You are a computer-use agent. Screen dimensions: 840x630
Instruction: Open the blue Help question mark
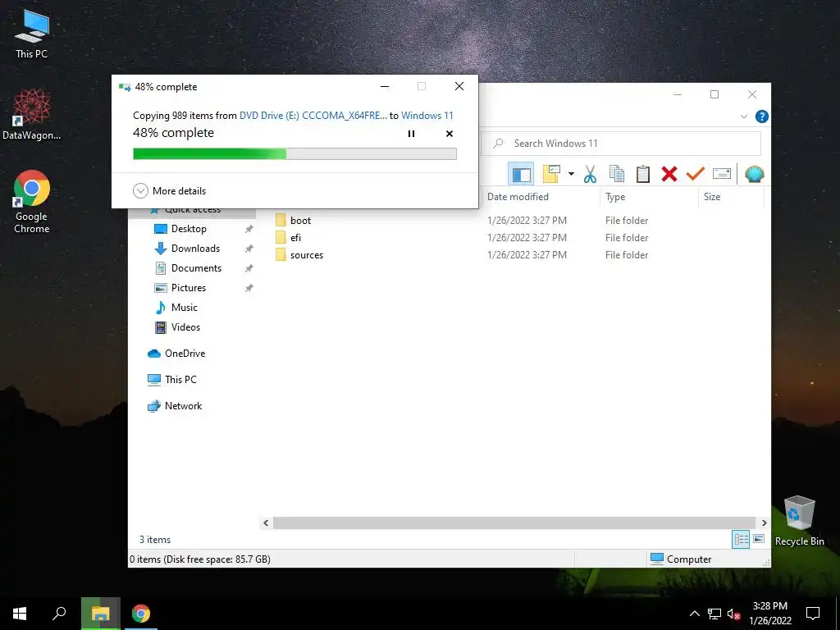pos(762,116)
